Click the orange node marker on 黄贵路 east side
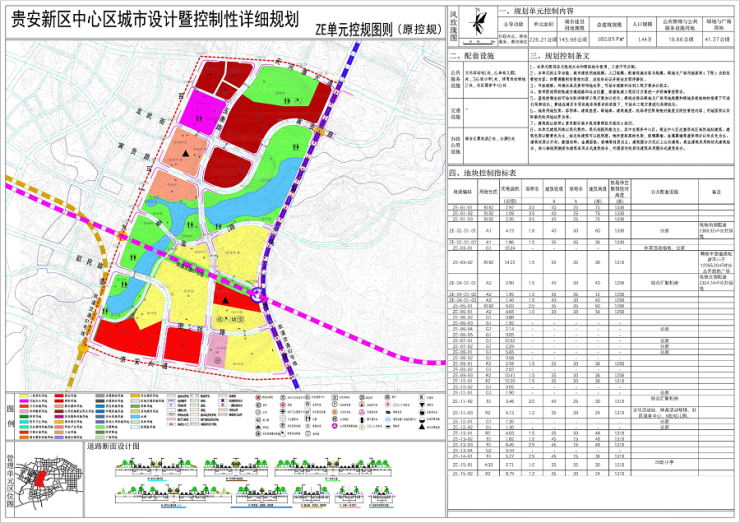The height and width of the screenshot is (523, 740). pos(320,132)
